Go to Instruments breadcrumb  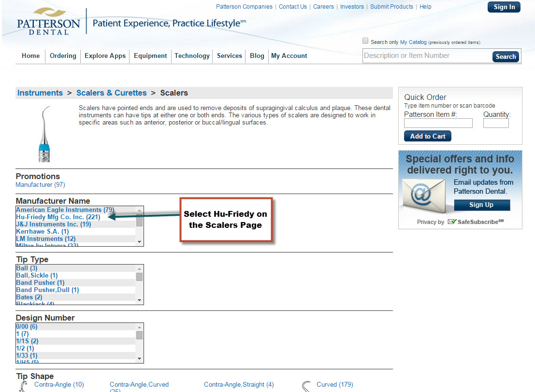click(40, 93)
